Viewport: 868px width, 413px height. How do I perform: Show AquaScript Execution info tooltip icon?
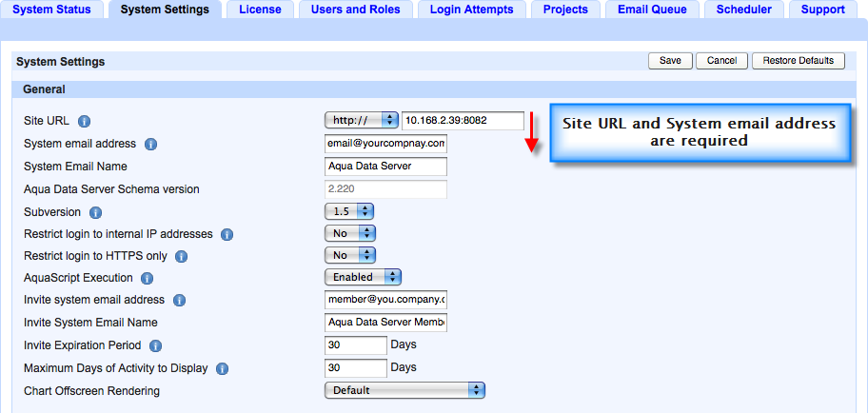click(x=147, y=279)
